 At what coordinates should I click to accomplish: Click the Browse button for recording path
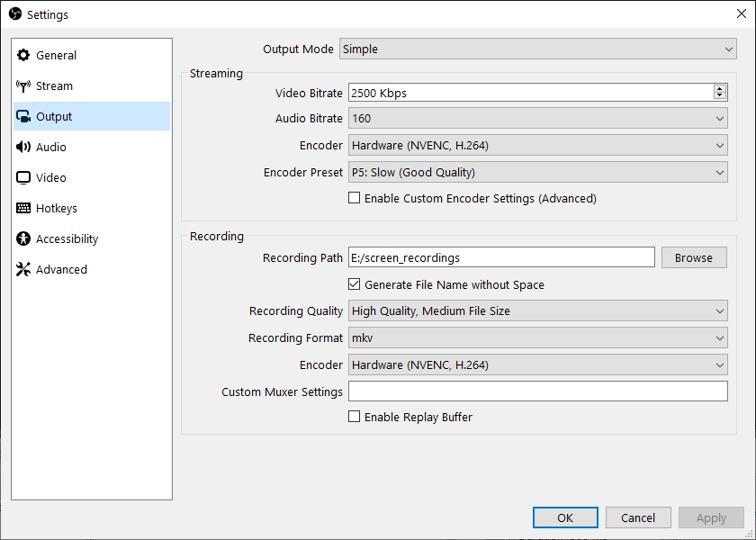point(694,257)
